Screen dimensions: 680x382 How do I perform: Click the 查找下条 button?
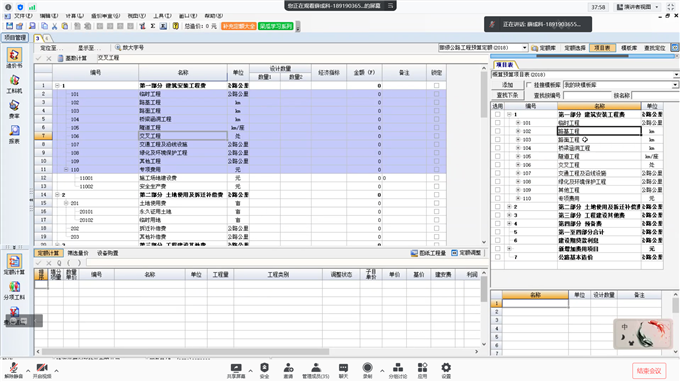pos(507,95)
